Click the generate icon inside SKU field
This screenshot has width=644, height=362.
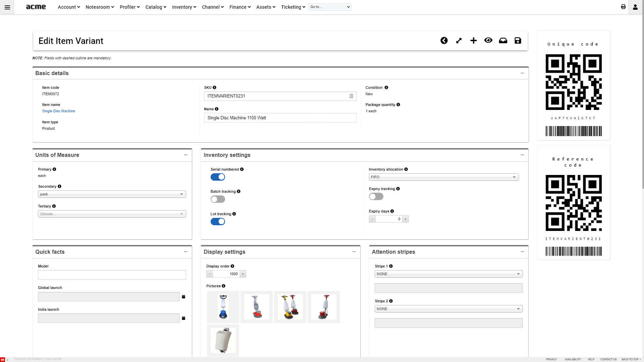point(351,96)
